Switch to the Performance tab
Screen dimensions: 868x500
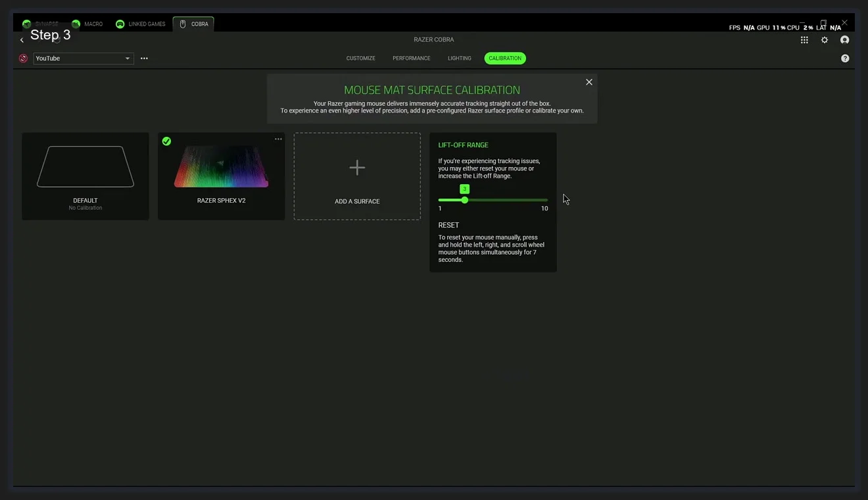411,58
